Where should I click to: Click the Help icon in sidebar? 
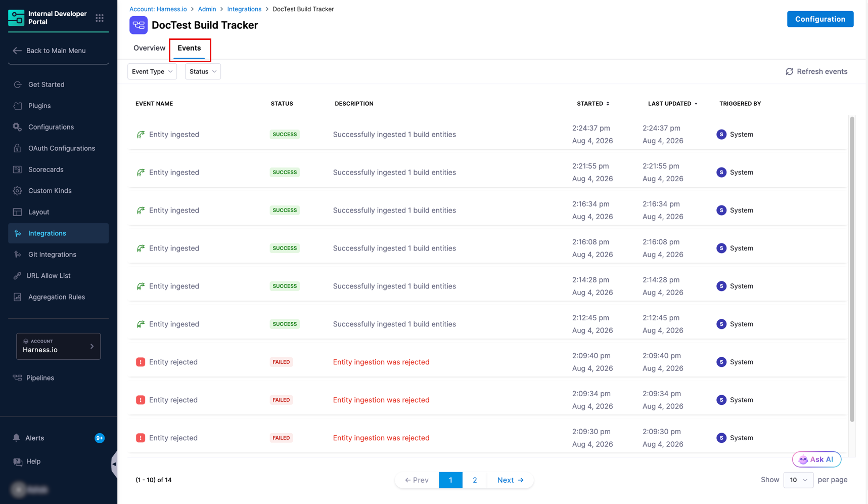point(18,461)
